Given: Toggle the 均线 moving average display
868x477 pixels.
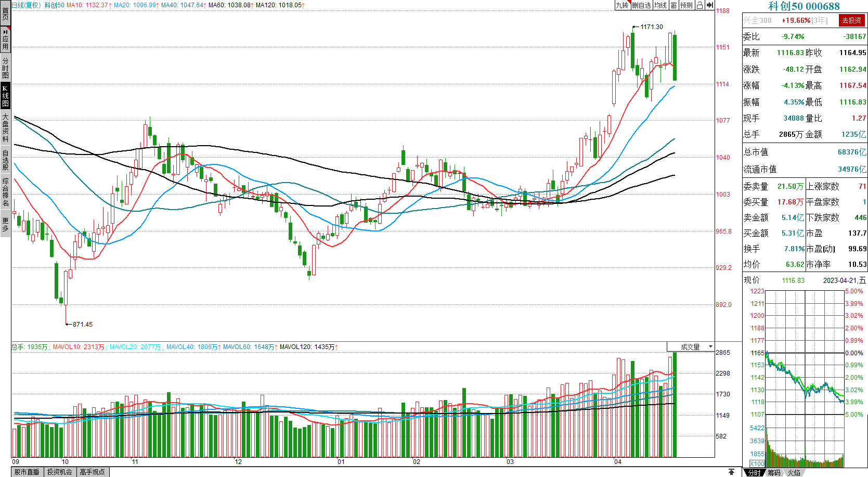Looking at the screenshot, I should click(660, 5).
